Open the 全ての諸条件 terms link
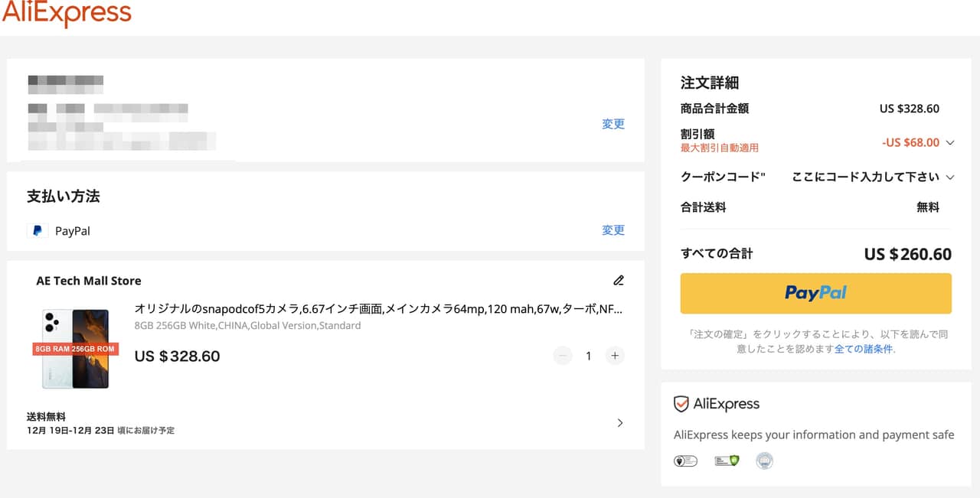Image resolution: width=980 pixels, height=498 pixels. coord(864,349)
